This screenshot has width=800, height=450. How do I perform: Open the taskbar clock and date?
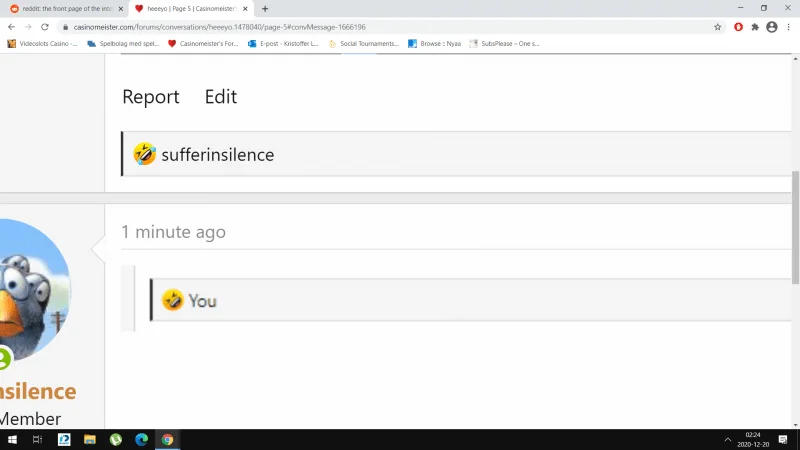coord(753,439)
